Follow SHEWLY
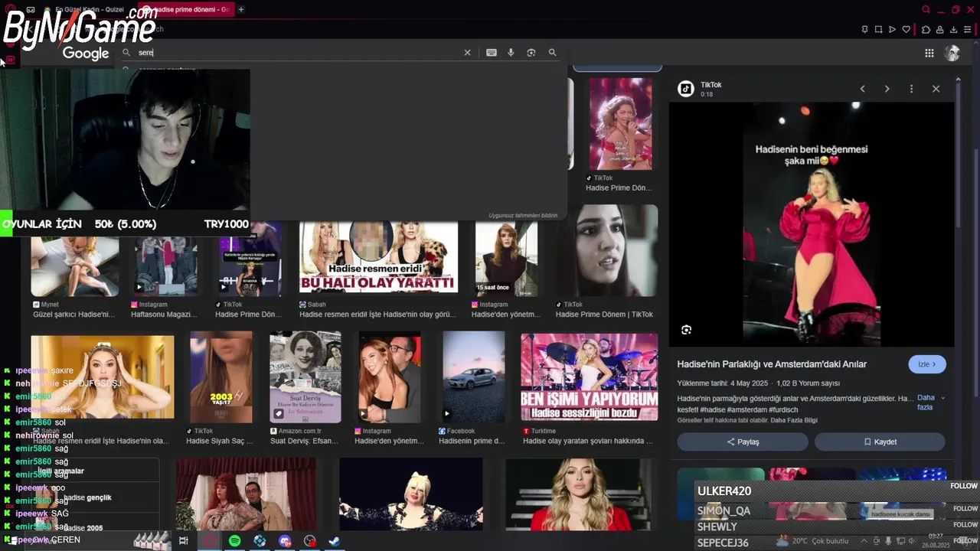The image size is (980, 551). [965, 525]
